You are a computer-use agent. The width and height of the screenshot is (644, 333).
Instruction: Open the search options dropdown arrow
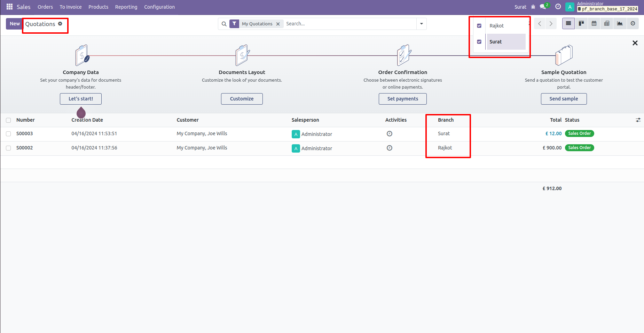click(421, 24)
